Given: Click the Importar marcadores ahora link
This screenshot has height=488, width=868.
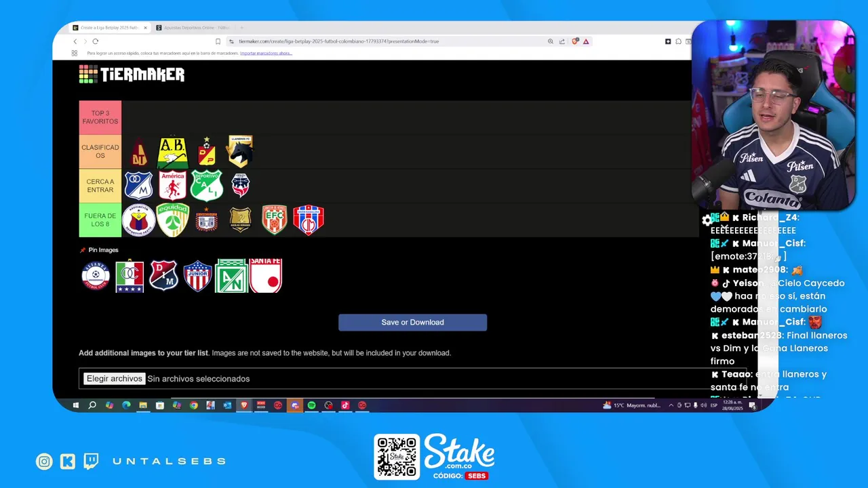Looking at the screenshot, I should 266,53.
